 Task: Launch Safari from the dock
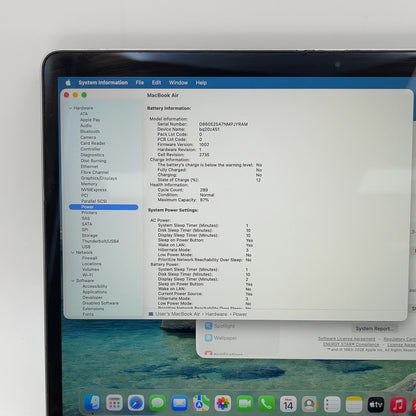coord(136,403)
